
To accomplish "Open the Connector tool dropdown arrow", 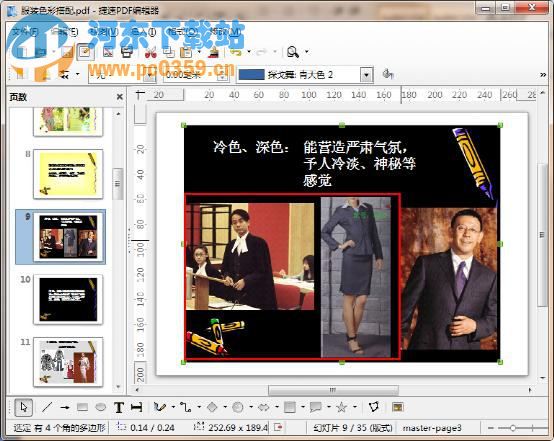I will pos(199,407).
